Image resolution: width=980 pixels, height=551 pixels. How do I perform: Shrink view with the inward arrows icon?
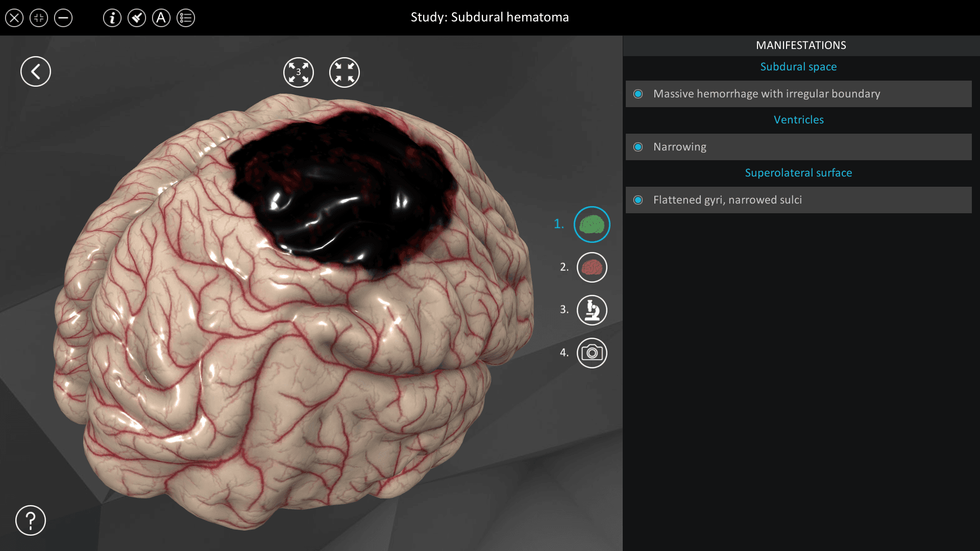(345, 72)
